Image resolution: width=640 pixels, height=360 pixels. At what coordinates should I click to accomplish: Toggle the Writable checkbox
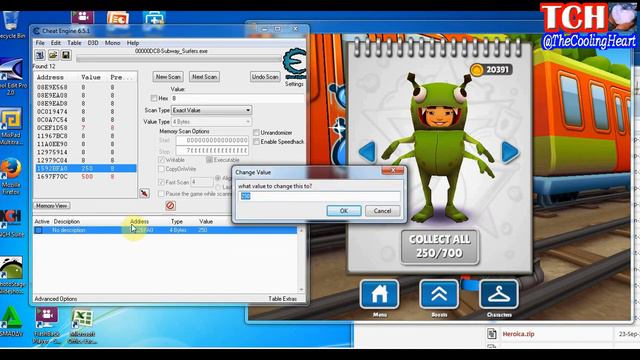pos(161,160)
